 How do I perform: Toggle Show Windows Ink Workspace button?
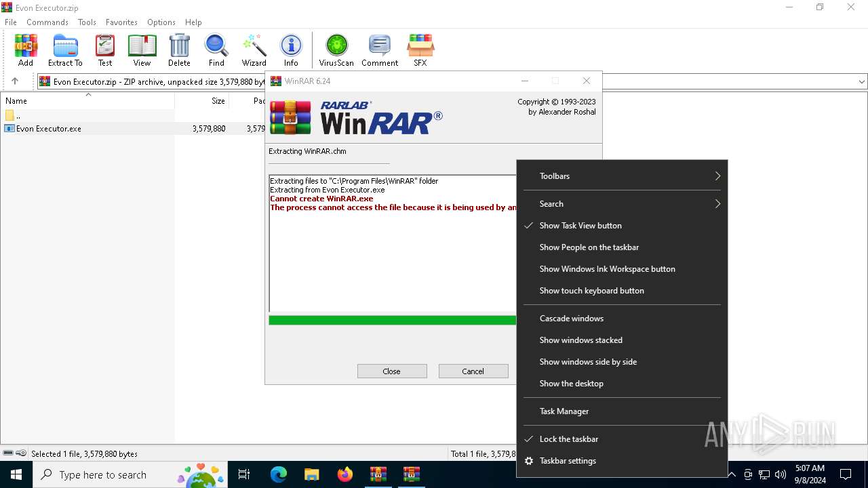tap(622, 269)
